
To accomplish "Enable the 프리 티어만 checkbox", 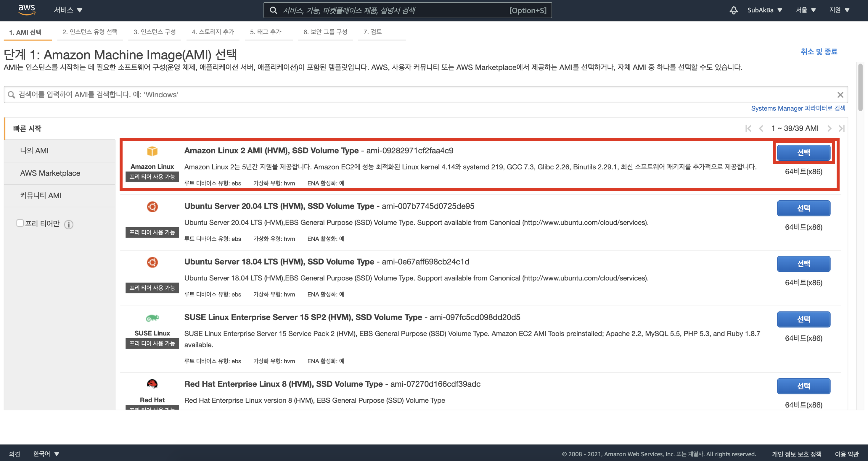I will click(x=20, y=223).
